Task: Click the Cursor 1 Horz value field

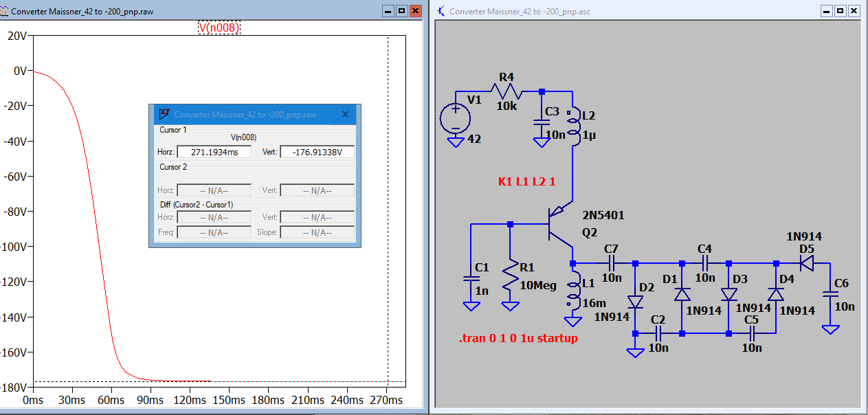Action: point(214,152)
